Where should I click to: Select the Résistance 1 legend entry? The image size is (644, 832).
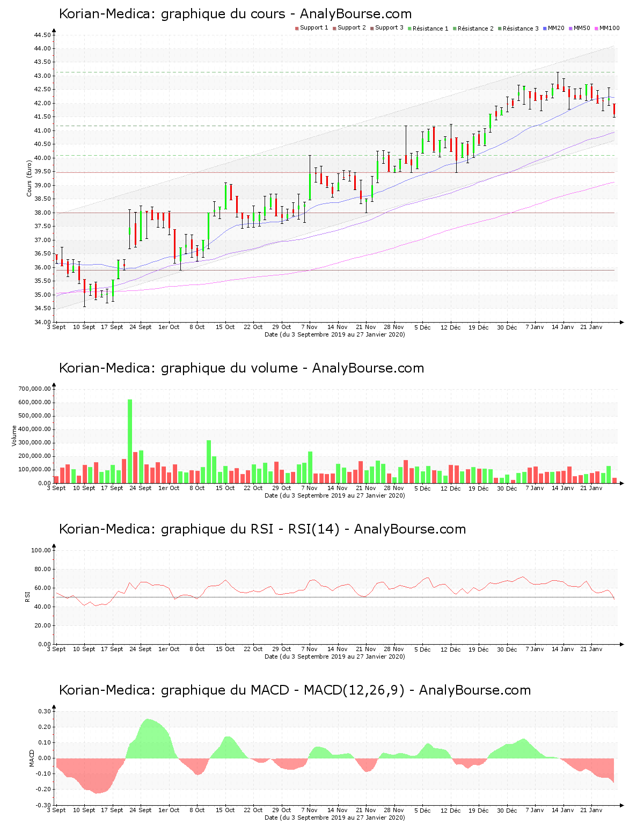coord(428,28)
